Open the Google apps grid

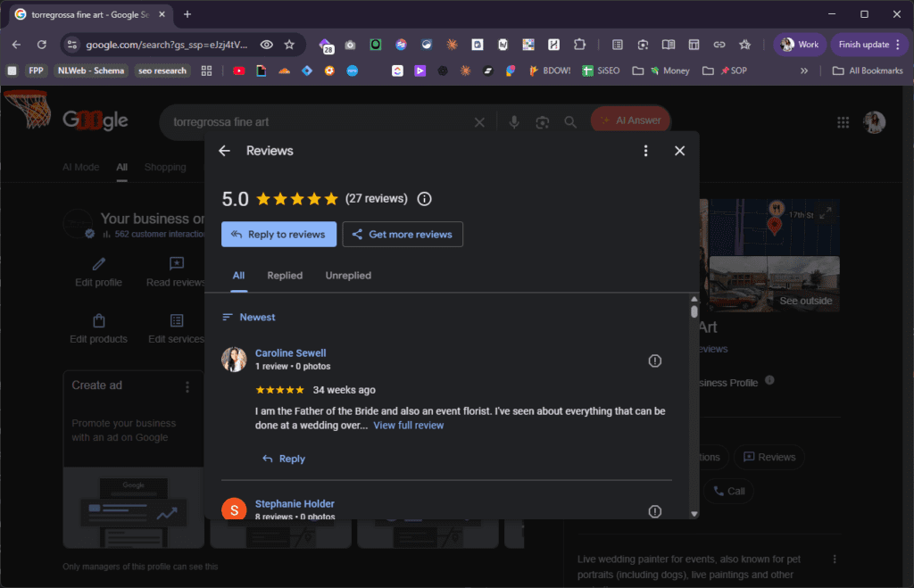pyautogui.click(x=843, y=121)
